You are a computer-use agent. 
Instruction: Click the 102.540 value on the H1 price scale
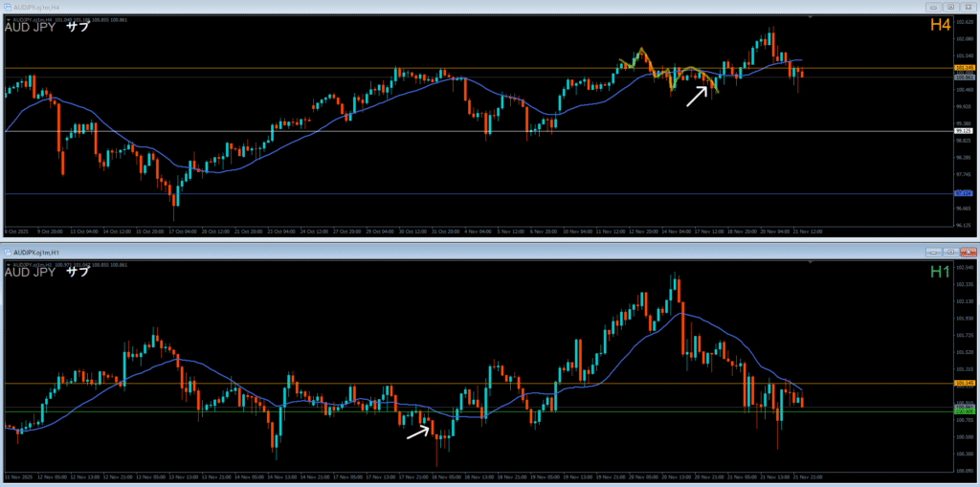coord(963,268)
